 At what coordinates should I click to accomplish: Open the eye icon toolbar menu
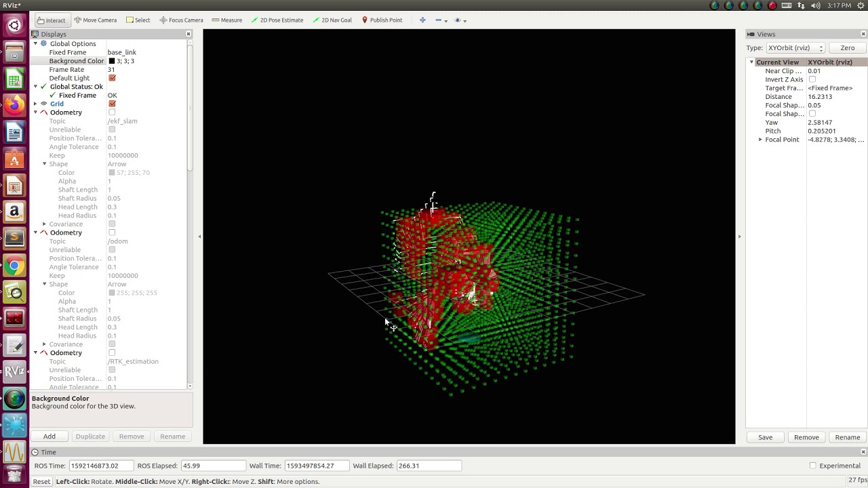coord(459,20)
